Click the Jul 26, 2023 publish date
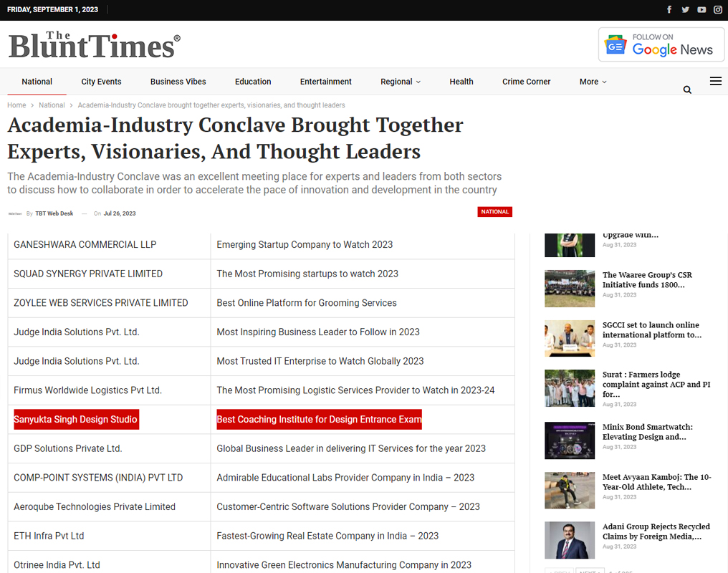 120,213
